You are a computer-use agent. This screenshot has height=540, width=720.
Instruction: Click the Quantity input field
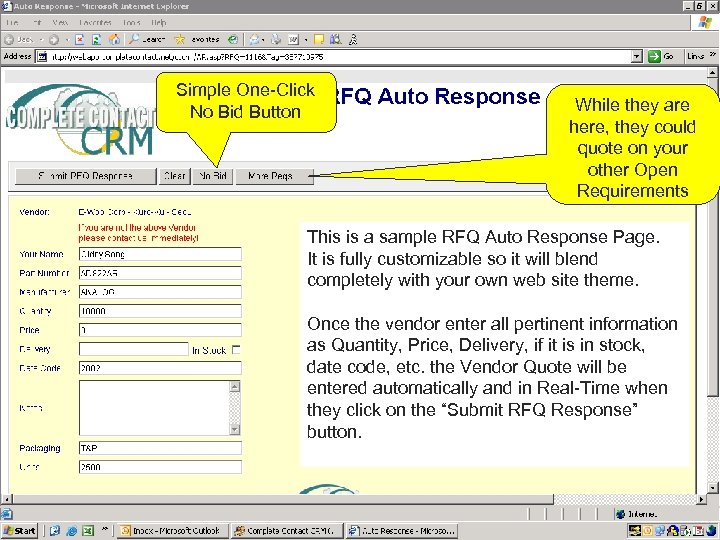click(160, 311)
